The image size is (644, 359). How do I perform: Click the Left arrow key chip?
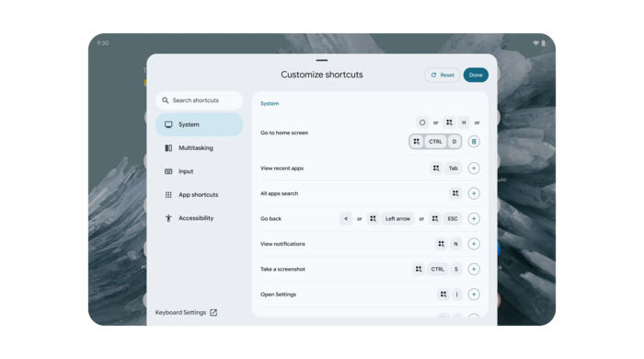[397, 218]
